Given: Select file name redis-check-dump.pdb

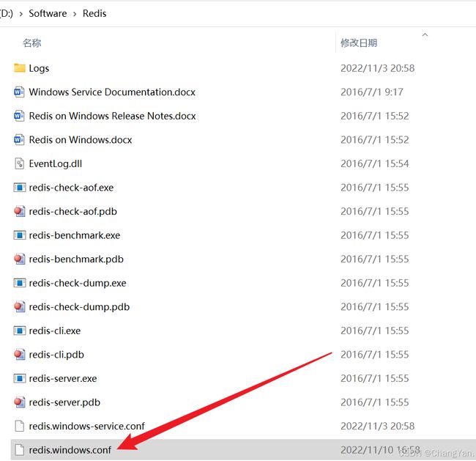Looking at the screenshot, I should click(79, 307).
